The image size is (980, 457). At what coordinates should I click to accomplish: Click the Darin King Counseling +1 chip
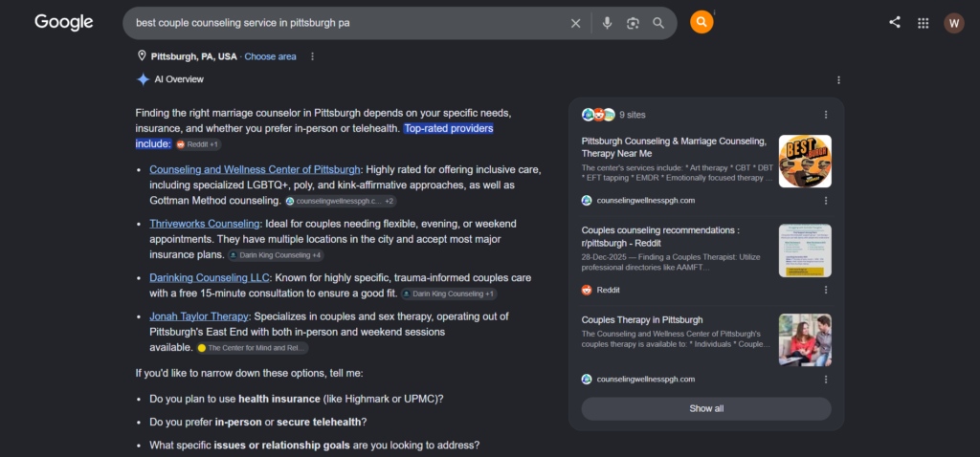(x=449, y=294)
